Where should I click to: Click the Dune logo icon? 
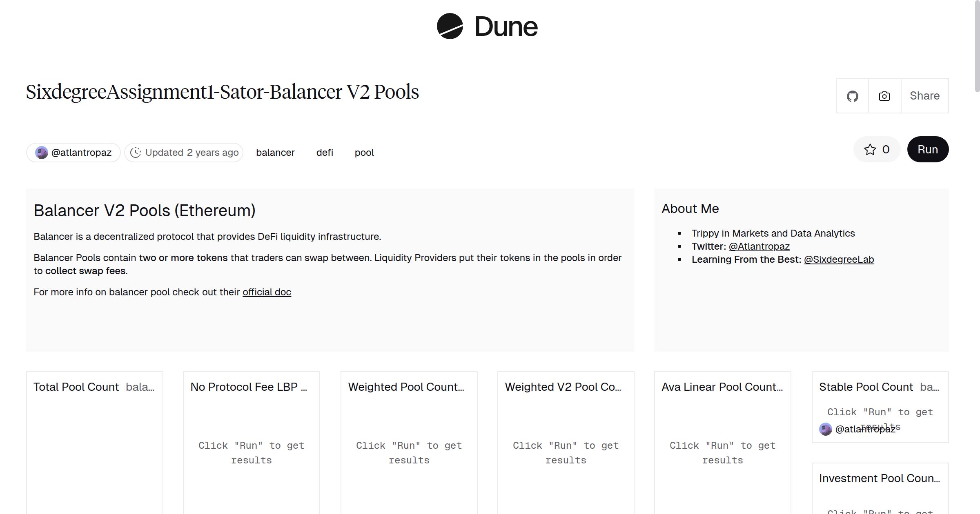pos(450,27)
